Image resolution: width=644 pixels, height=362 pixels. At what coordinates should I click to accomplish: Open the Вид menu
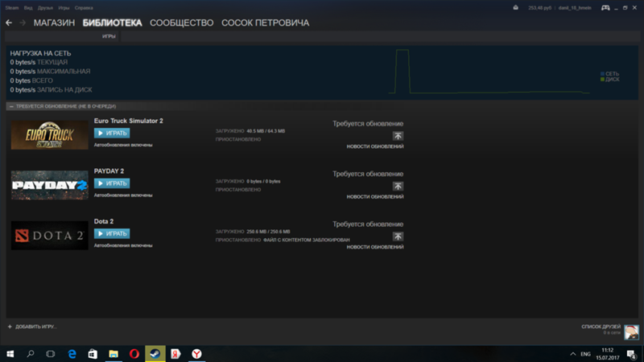pos(28,8)
